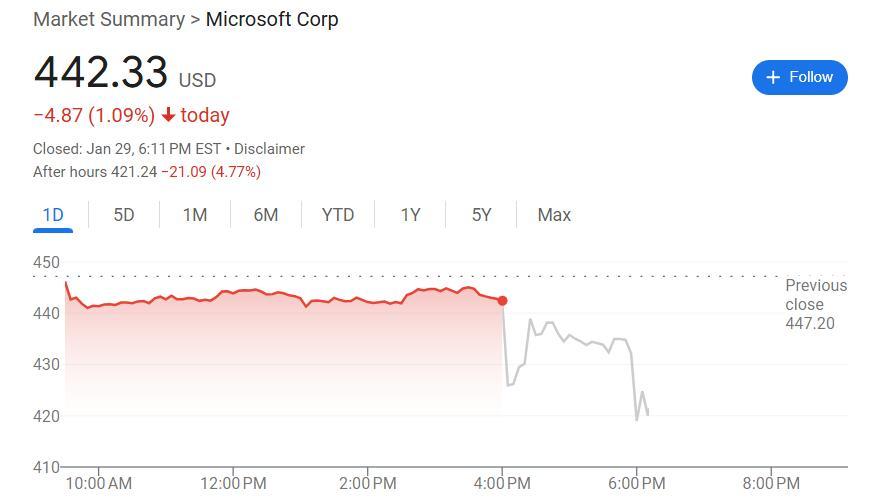Click the Microsoft Corp title
This screenshot has height=502, width=887.
[272, 20]
